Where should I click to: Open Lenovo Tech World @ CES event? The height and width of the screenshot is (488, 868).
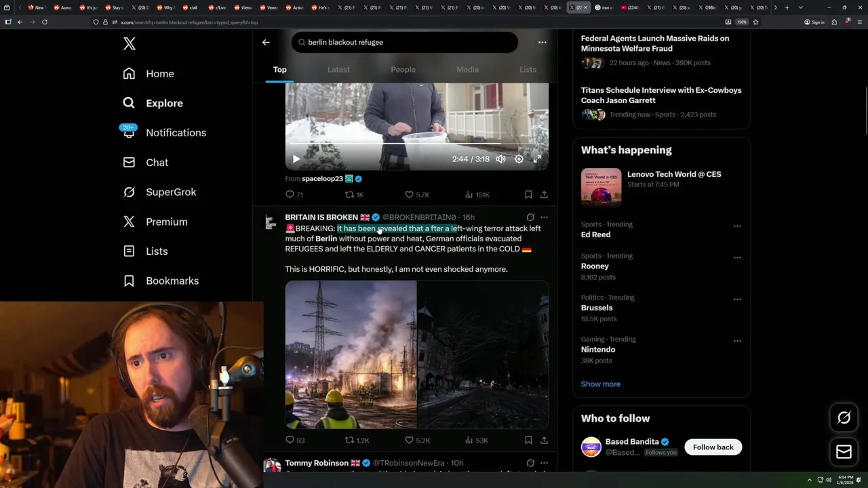point(661,186)
